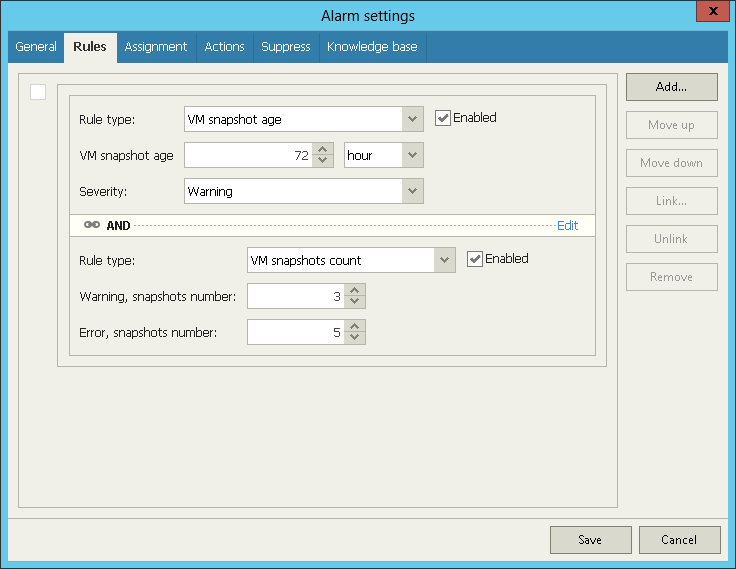Click the Unlink button
This screenshot has height=569, width=736.
(672, 239)
